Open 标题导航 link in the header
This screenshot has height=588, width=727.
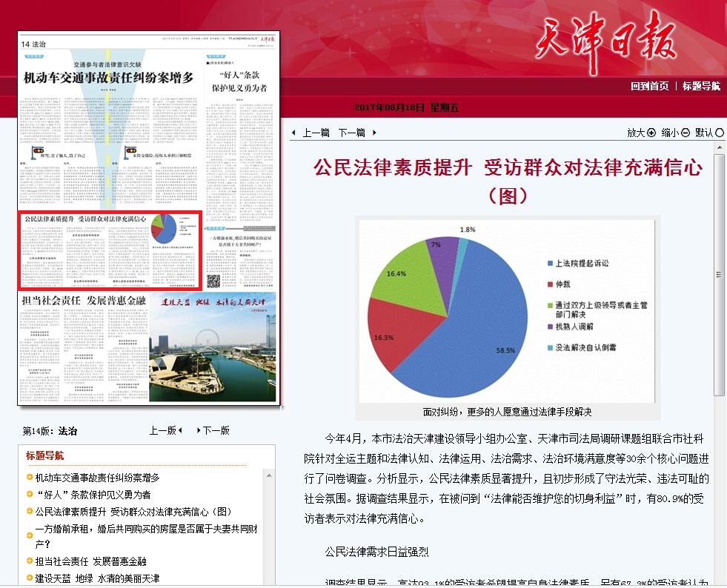(701, 86)
